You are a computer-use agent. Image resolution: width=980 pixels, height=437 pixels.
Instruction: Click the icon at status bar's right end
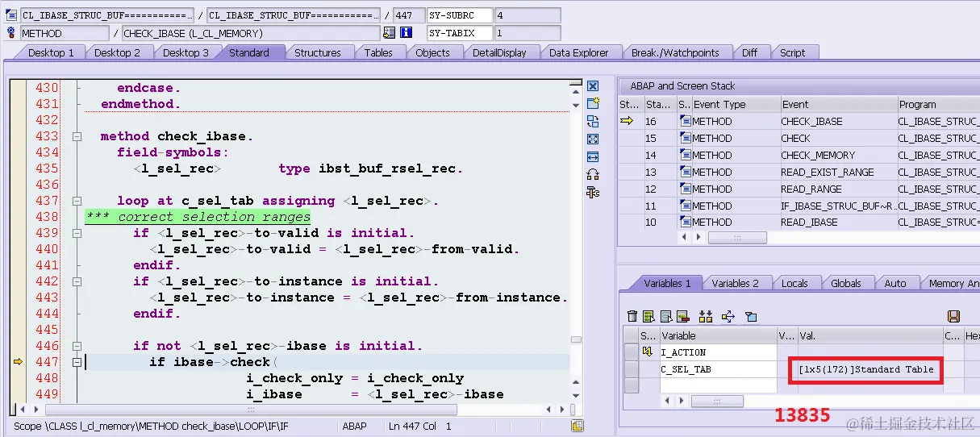click(x=577, y=426)
